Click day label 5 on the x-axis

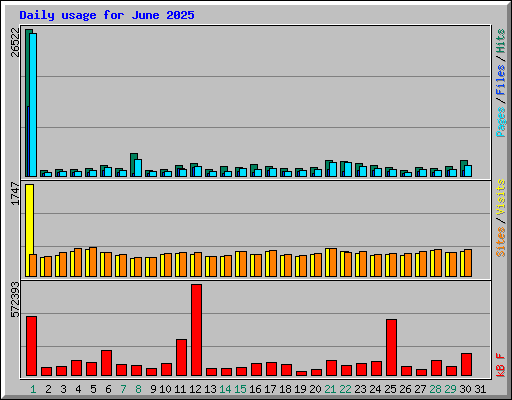point(93,389)
